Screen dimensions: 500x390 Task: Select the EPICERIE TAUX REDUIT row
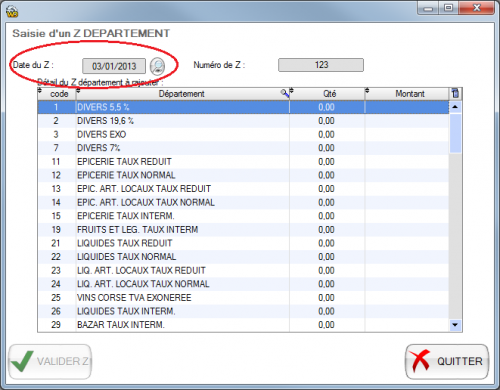(243, 162)
